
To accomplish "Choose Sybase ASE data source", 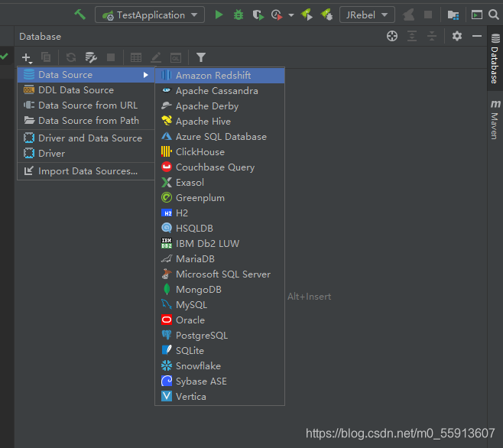I will point(219,381).
